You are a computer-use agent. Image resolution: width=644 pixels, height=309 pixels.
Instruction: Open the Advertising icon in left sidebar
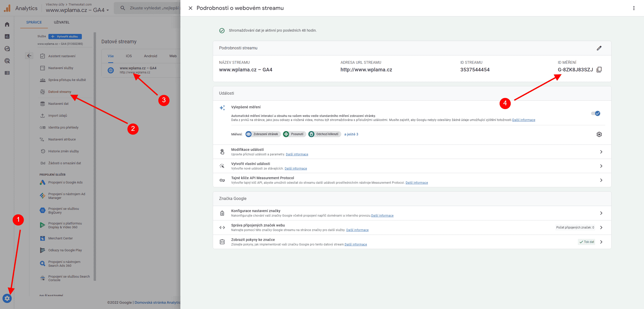click(x=7, y=61)
